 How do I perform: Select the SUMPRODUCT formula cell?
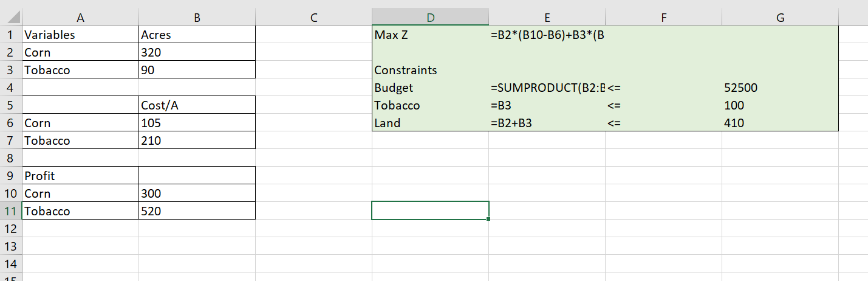coord(547,88)
